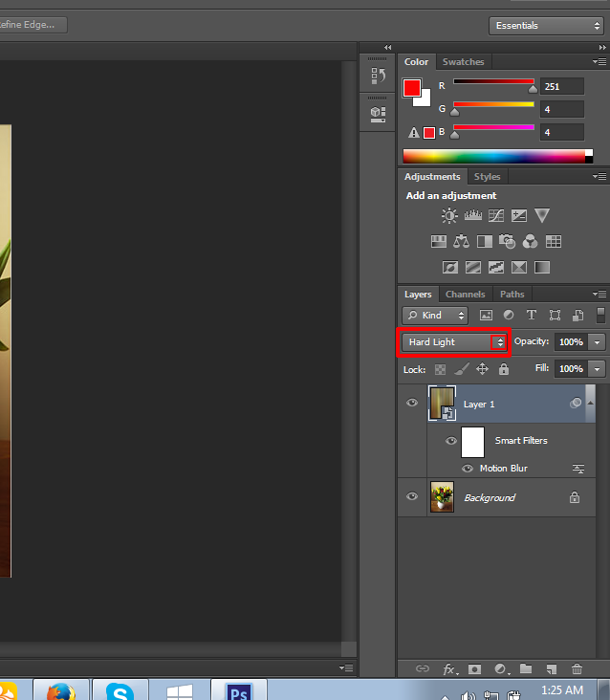Open the Essentials workspace dropdown
Viewport: 610px width, 700px height.
(546, 26)
